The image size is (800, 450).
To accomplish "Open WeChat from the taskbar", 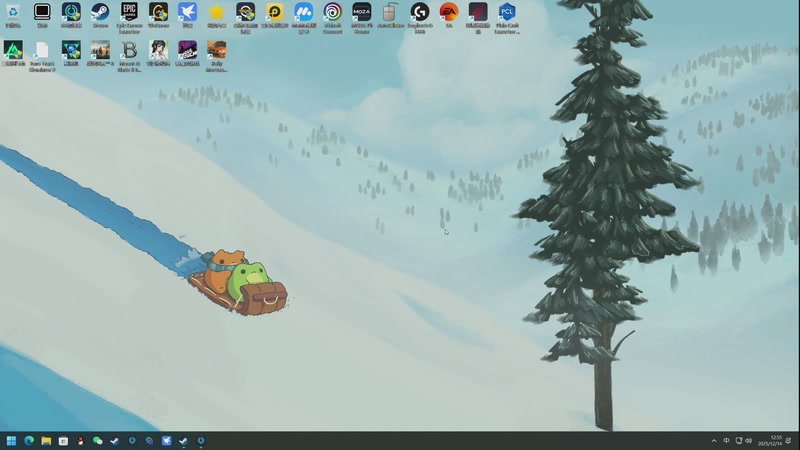I will [97, 440].
